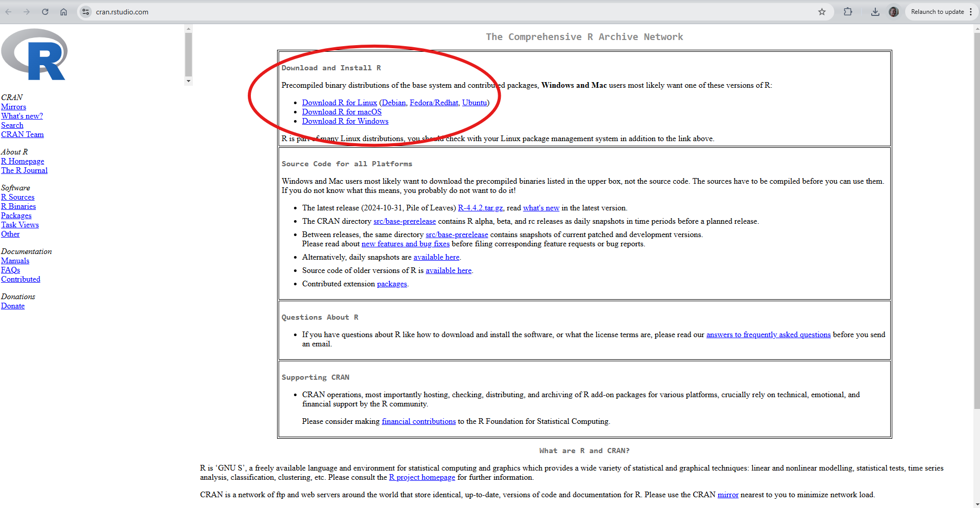
Task: Open the CRAN Team link
Action: pyautogui.click(x=23, y=134)
